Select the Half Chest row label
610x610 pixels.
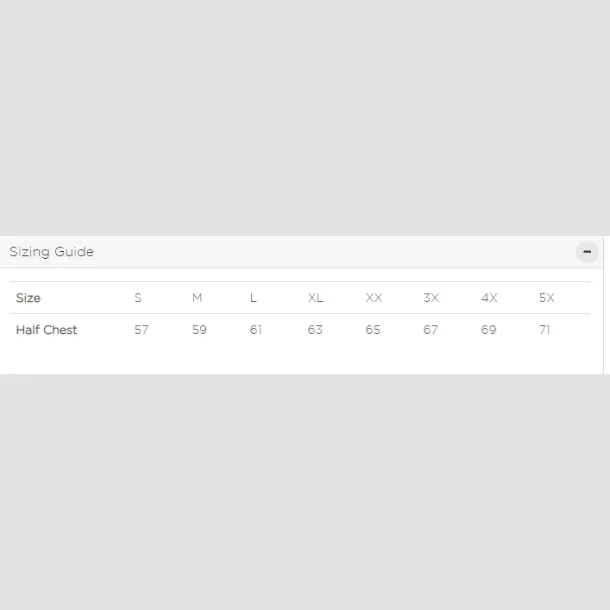46,330
